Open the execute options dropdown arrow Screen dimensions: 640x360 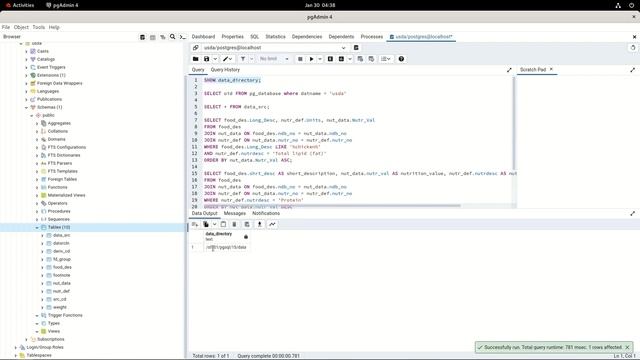click(320, 59)
